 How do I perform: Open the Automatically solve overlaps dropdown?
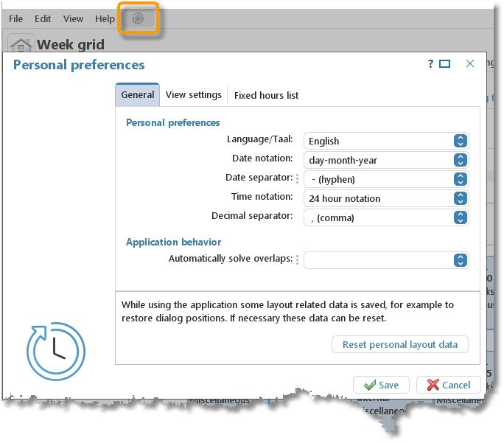(460, 259)
